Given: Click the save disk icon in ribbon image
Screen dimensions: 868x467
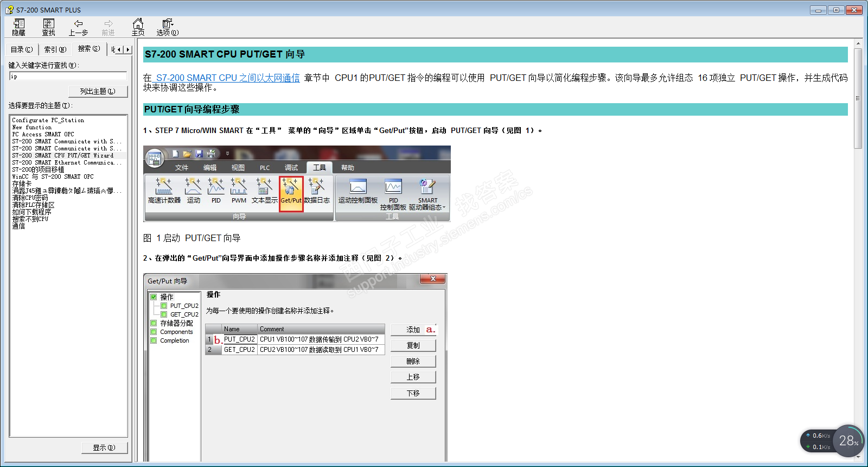Looking at the screenshot, I should coord(199,154).
